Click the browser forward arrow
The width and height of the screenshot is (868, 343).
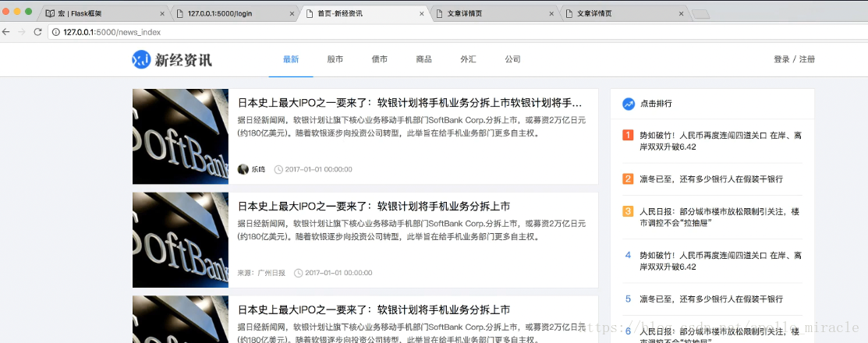(22, 32)
